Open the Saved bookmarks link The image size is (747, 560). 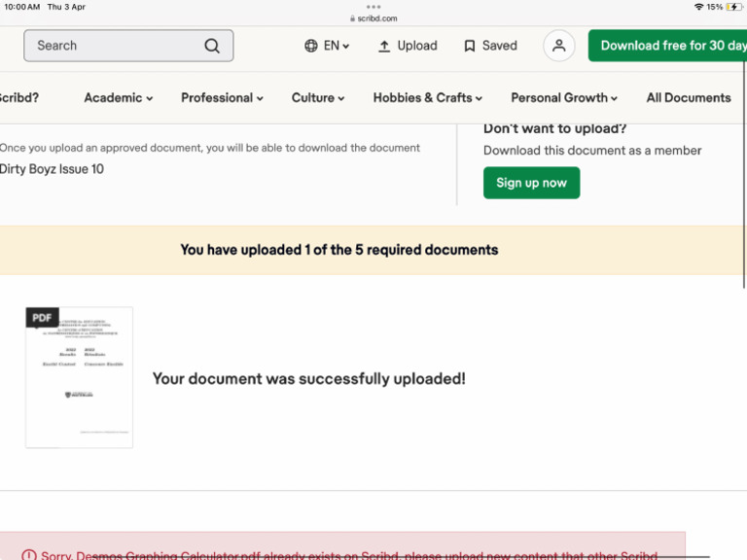[x=490, y=46]
